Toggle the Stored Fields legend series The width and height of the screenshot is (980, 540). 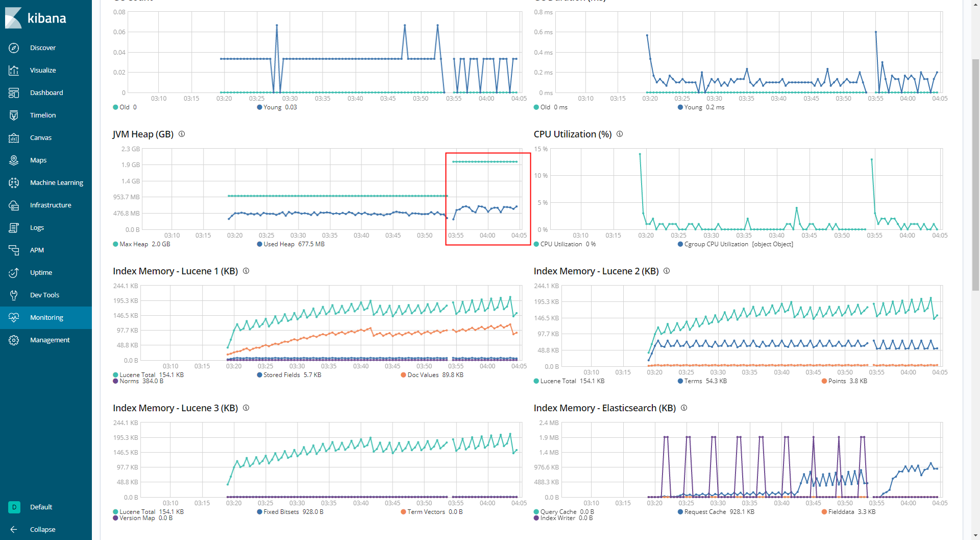[x=289, y=375]
